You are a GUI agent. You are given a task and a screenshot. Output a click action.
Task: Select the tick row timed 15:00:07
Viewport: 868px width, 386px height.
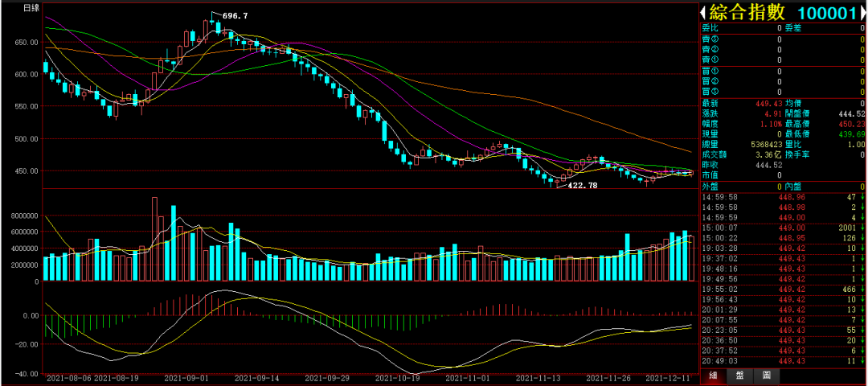coord(784,228)
